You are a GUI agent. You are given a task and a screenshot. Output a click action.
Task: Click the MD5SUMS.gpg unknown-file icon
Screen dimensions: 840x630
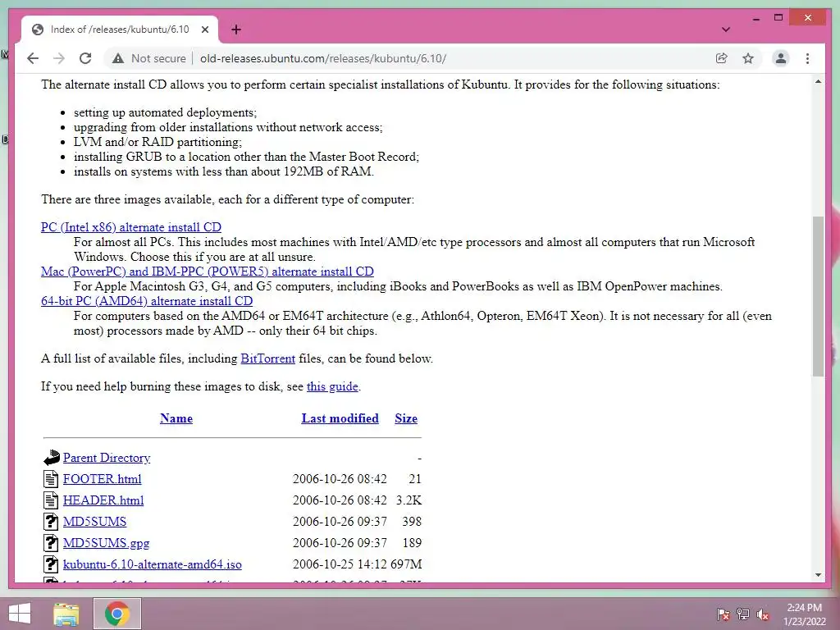tap(51, 543)
